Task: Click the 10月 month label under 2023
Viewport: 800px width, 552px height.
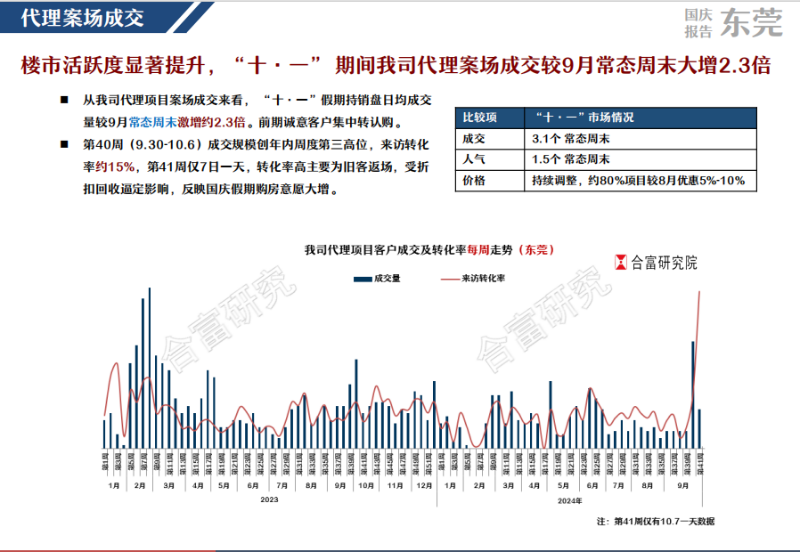Action: [x=366, y=486]
